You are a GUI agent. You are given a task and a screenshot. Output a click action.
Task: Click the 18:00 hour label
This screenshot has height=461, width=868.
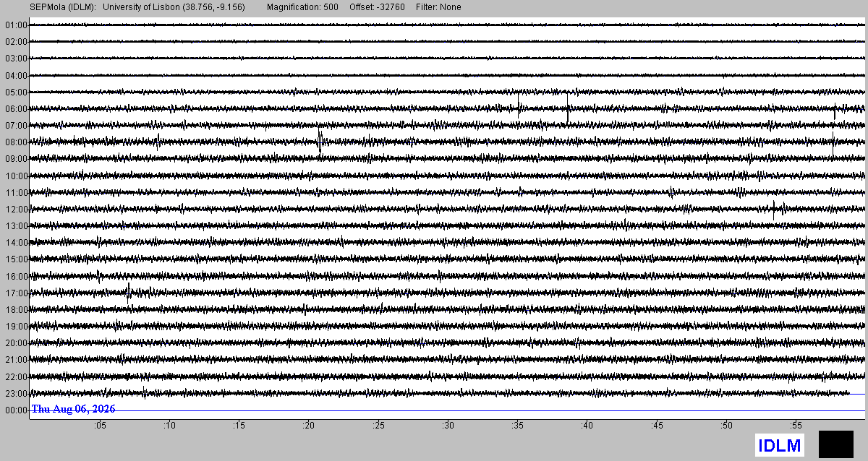15,309
